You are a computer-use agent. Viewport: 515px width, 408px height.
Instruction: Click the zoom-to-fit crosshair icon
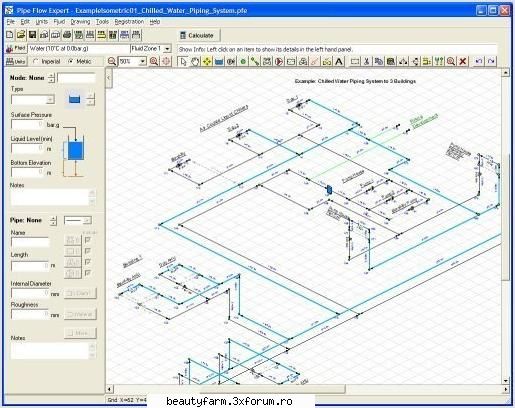(x=166, y=61)
